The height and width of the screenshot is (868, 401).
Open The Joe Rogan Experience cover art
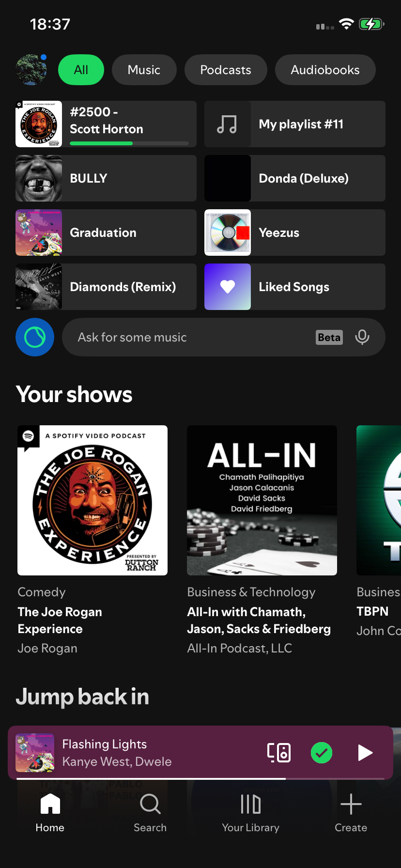[93, 500]
